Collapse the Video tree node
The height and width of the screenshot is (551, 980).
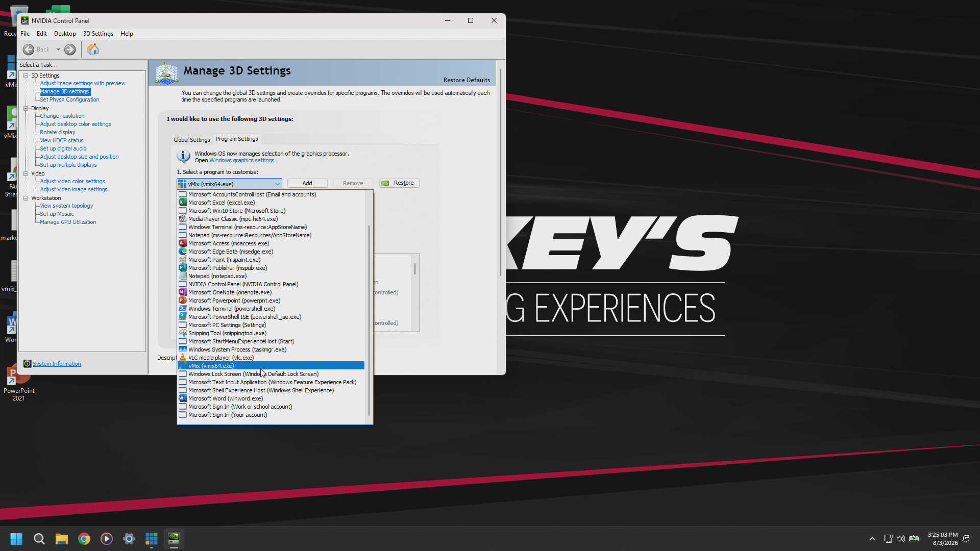pyautogui.click(x=26, y=173)
